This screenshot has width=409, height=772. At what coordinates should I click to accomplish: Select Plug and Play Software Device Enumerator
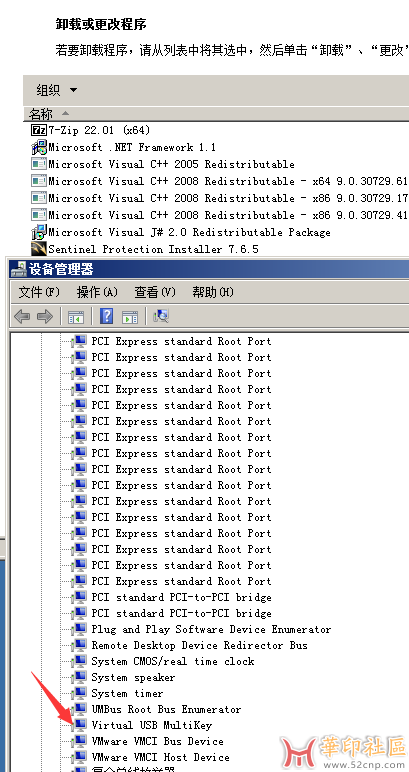[211, 629]
